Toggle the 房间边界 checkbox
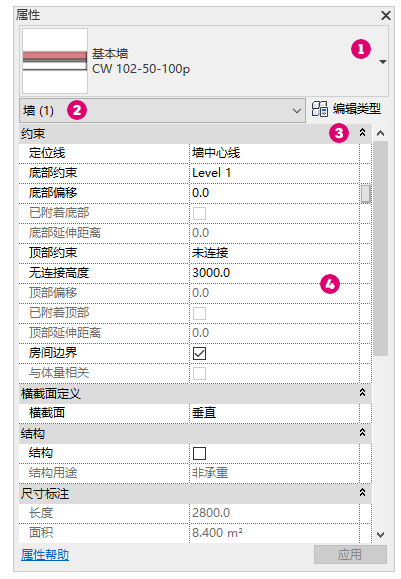The height and width of the screenshot is (579, 401). [199, 353]
